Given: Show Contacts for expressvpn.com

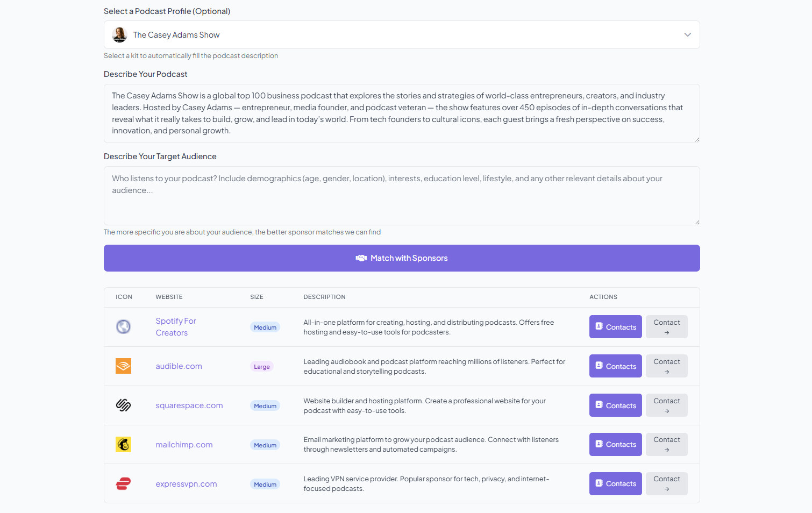Looking at the screenshot, I should pos(615,484).
